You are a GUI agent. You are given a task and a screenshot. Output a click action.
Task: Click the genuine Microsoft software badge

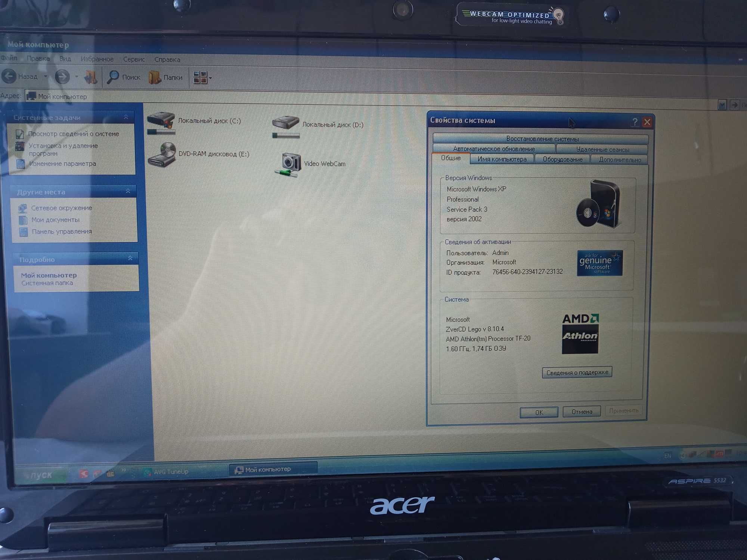[599, 263]
